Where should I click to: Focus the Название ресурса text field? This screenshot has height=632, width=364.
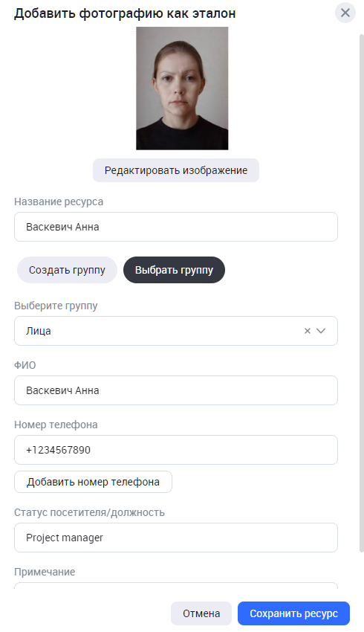coord(176,227)
